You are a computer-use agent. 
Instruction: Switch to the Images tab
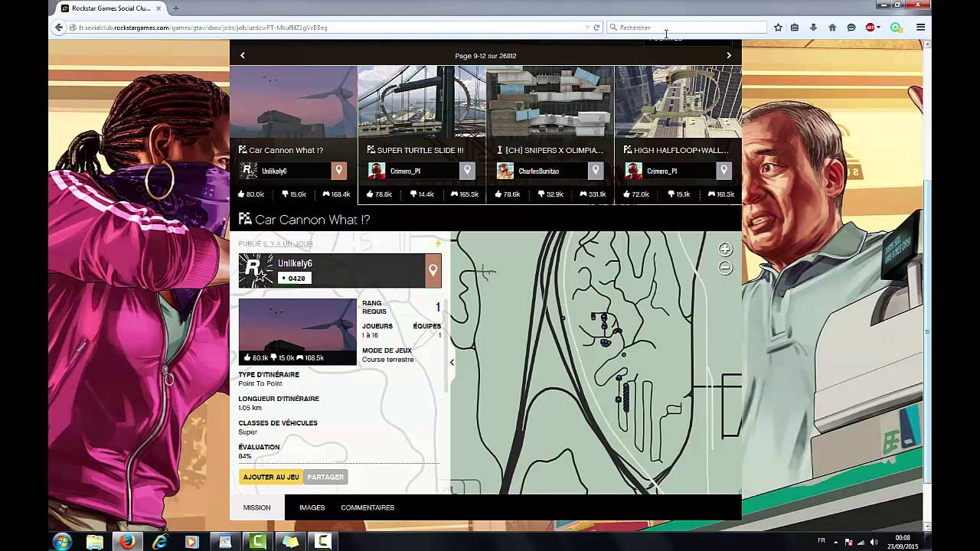coord(312,507)
